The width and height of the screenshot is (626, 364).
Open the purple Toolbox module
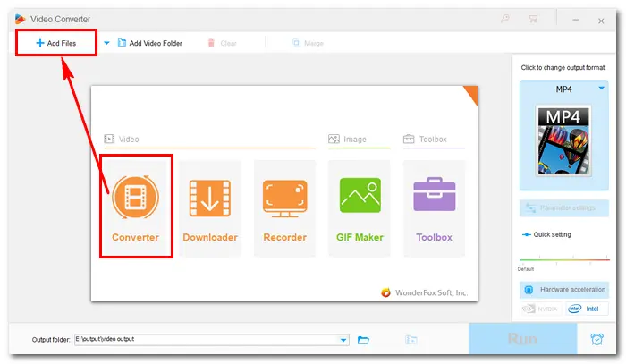tap(434, 208)
